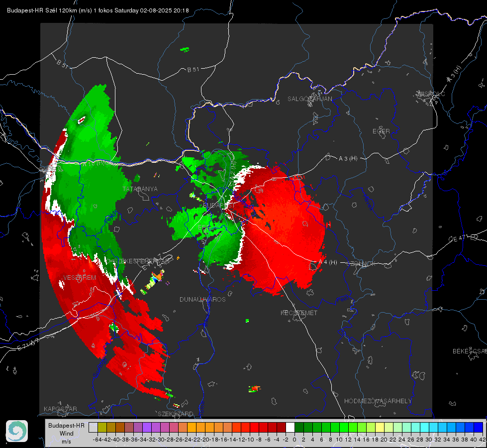487x448 pixels.
Task: Click the KECSKEMÉT city label
Action: click(299, 313)
